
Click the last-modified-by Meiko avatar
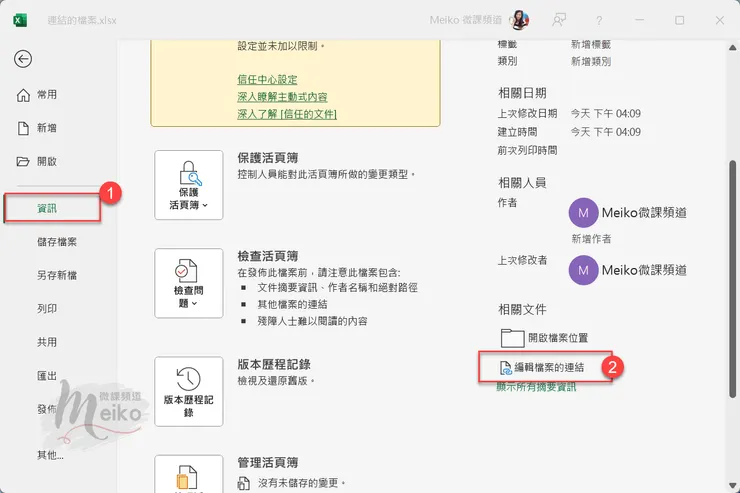point(583,270)
